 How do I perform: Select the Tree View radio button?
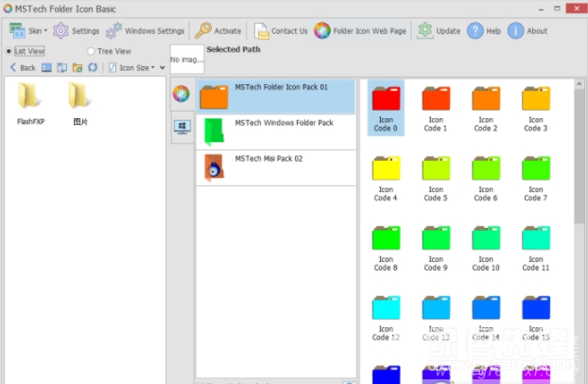[x=109, y=51]
